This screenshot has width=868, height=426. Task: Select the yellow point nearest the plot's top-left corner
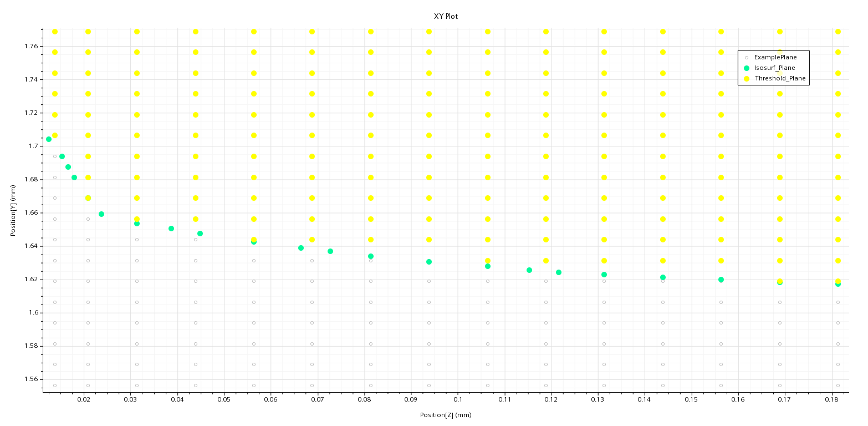(54, 31)
